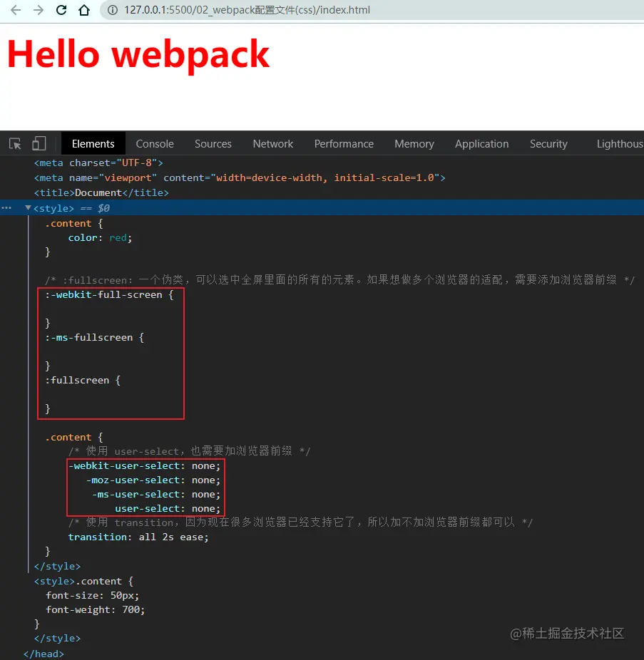
Task: Collapse the selected style element triangle
Action: (x=28, y=207)
